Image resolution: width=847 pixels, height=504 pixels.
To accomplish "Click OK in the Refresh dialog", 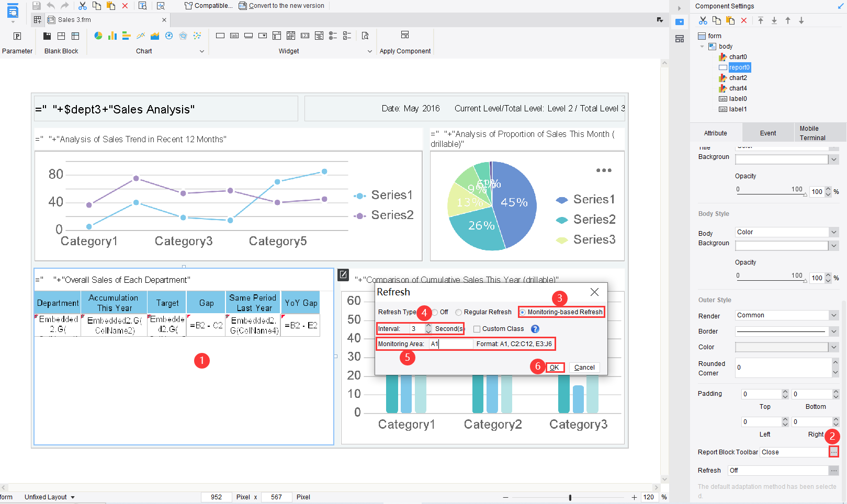I will tap(555, 368).
